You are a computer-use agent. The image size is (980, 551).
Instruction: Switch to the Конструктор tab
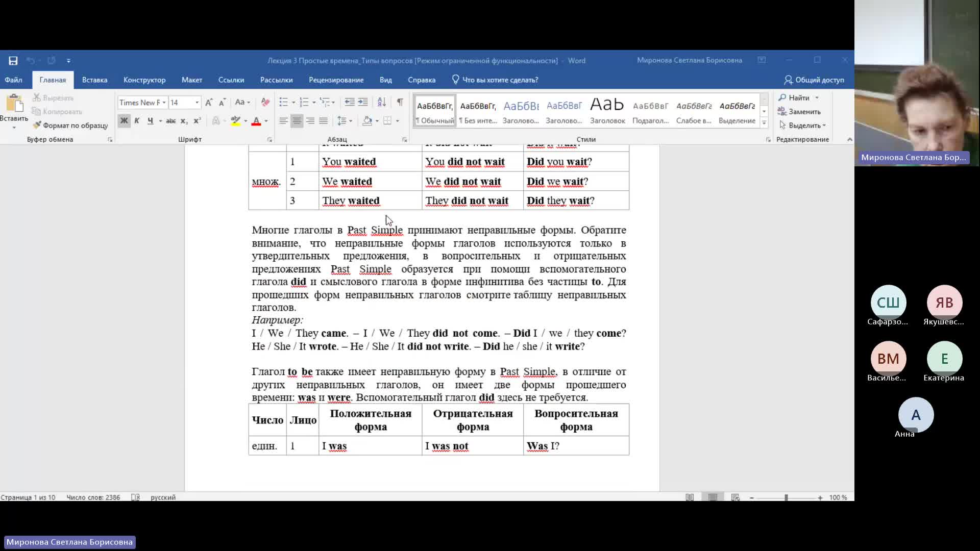tap(144, 80)
